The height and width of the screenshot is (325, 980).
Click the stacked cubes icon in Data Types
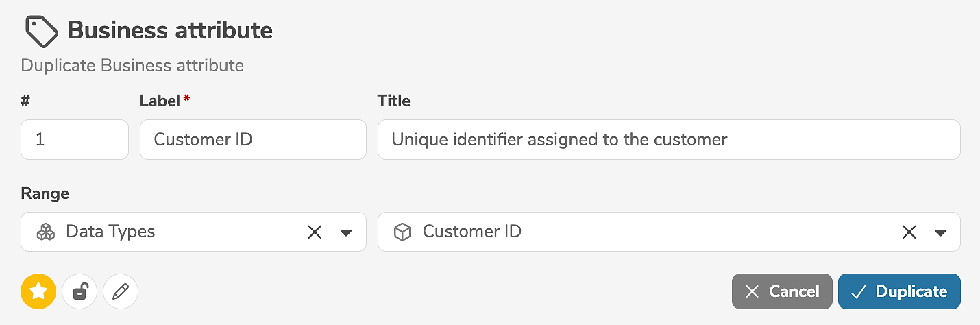click(x=46, y=232)
